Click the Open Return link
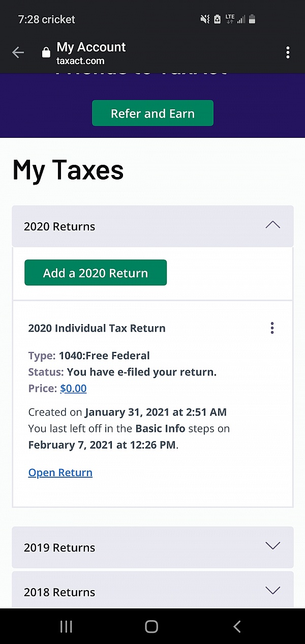The height and width of the screenshot is (644, 305). pyautogui.click(x=60, y=473)
